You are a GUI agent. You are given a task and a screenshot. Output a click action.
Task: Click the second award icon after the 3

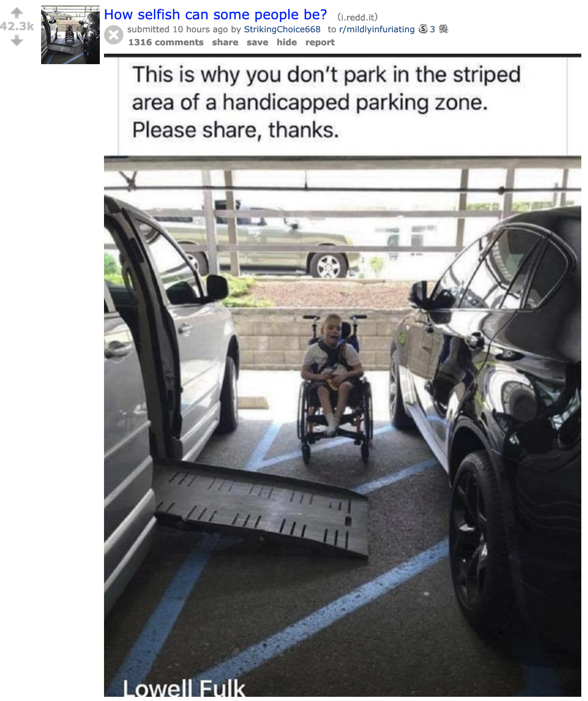444,29
